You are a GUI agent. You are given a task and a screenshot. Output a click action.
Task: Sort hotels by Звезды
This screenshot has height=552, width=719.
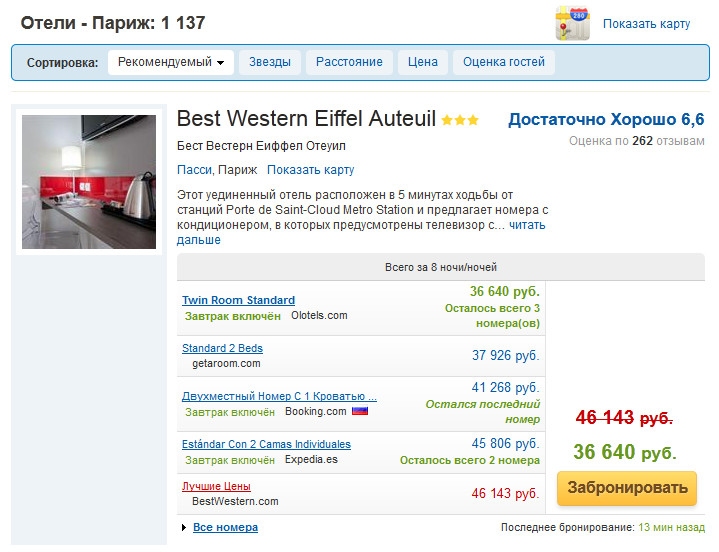[x=269, y=62]
